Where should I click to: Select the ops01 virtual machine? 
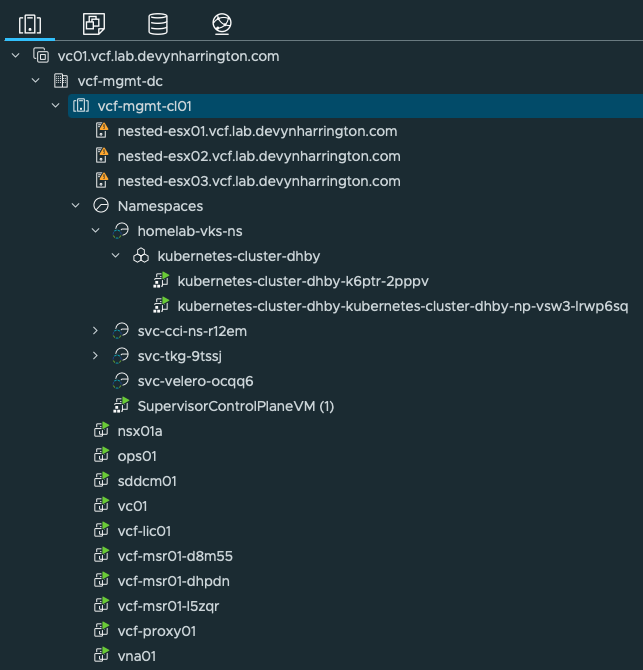[137, 456]
